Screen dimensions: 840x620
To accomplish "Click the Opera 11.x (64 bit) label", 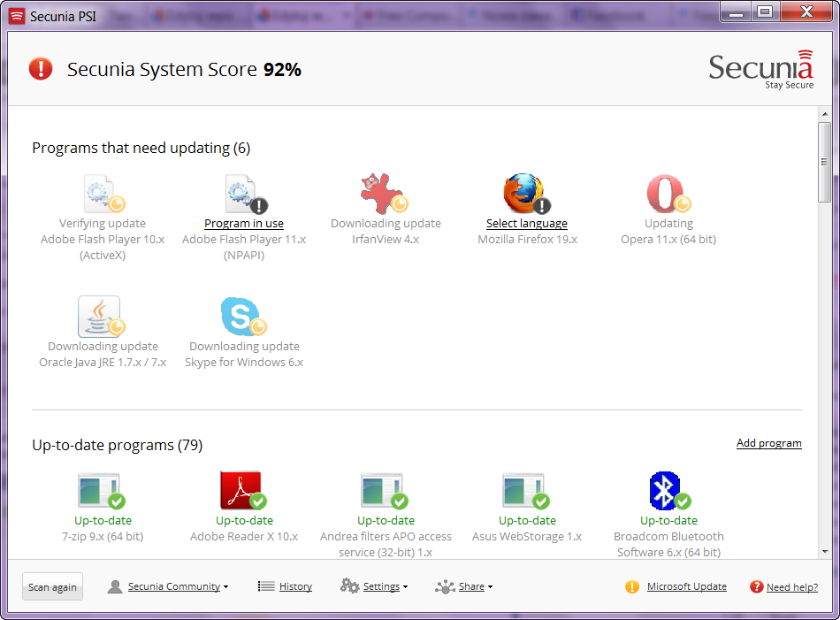I will pos(668,240).
